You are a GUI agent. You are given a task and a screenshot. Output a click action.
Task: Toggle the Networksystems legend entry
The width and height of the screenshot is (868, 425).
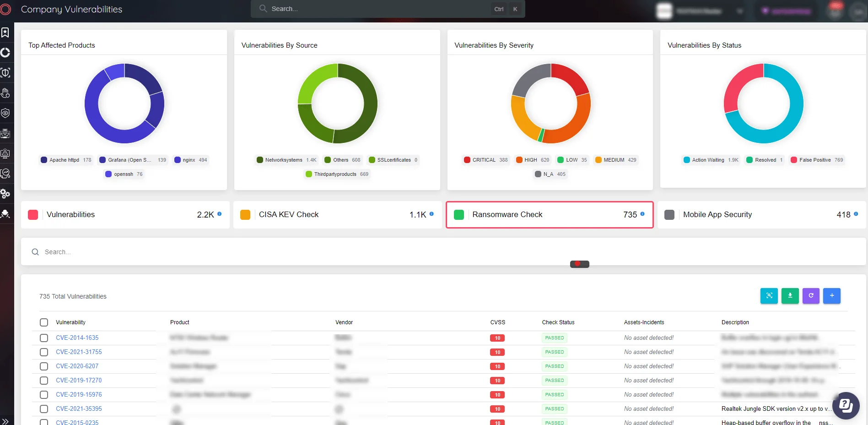(286, 160)
